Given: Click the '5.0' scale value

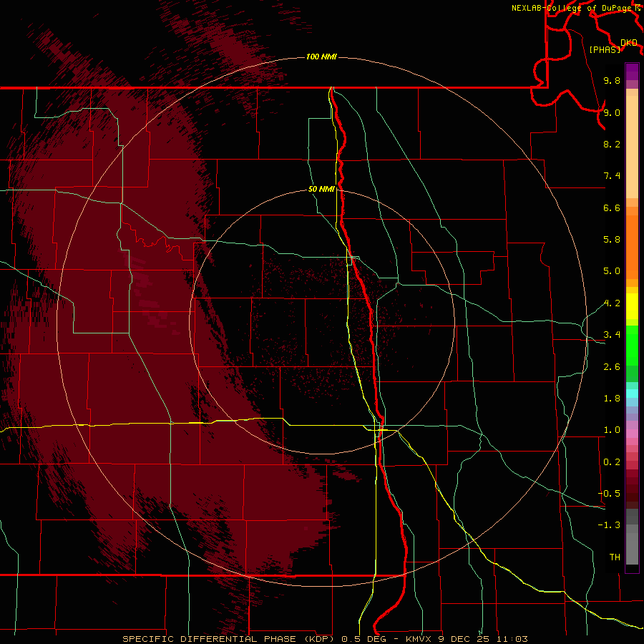Looking at the screenshot, I should 612,271.
